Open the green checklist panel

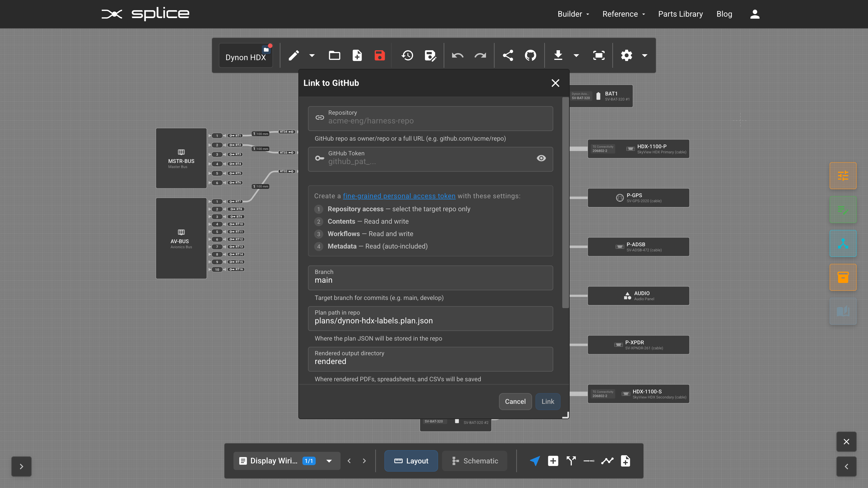pyautogui.click(x=843, y=210)
